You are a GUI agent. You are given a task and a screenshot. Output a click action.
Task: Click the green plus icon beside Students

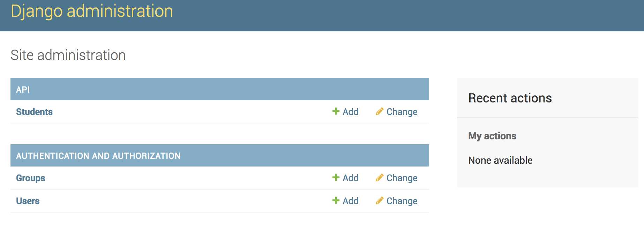point(336,111)
